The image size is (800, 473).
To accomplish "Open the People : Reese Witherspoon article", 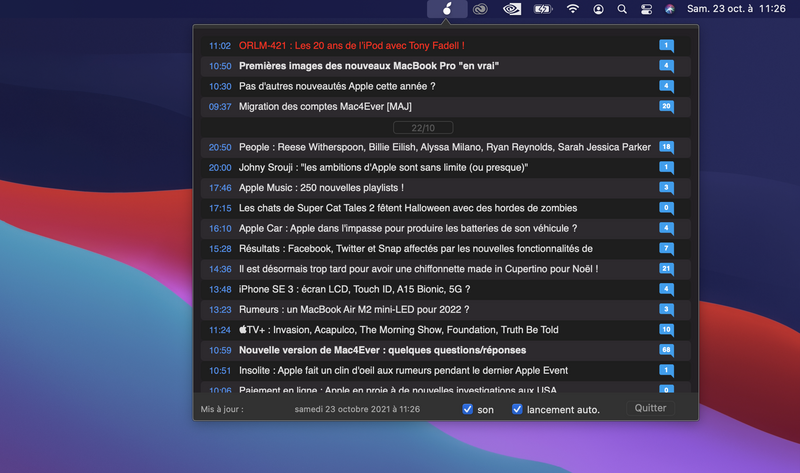I will (x=445, y=147).
